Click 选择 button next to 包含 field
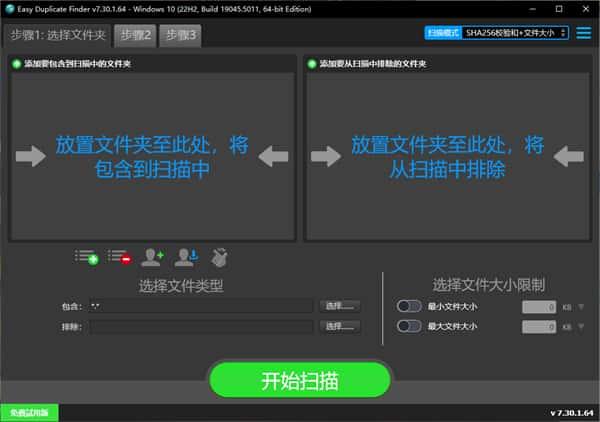600x422 pixels. pos(340,306)
